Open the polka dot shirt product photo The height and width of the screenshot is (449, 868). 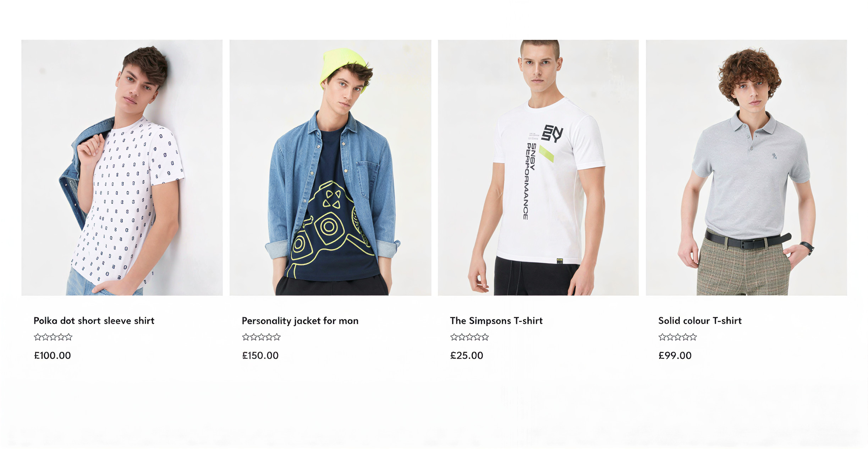pyautogui.click(x=122, y=168)
